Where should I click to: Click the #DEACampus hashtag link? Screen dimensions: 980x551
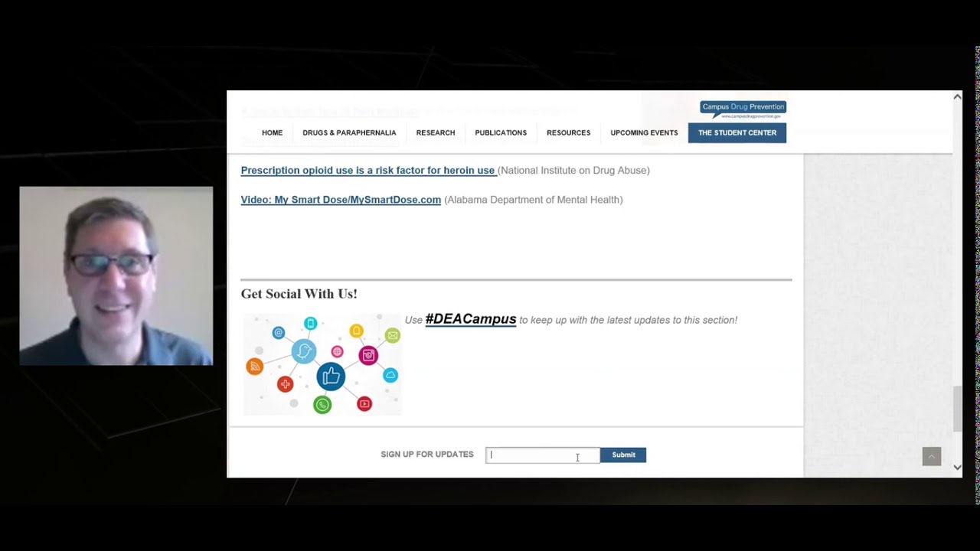pos(471,319)
